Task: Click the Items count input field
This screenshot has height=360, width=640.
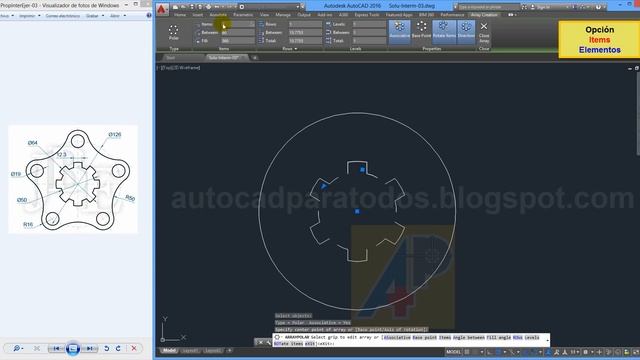Action: 238,24
